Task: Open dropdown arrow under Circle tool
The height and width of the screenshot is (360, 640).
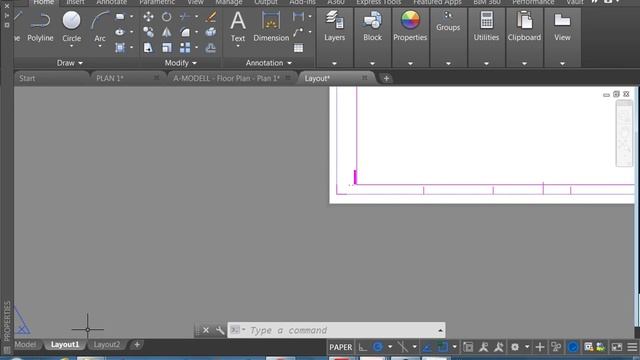Action: (x=71, y=46)
